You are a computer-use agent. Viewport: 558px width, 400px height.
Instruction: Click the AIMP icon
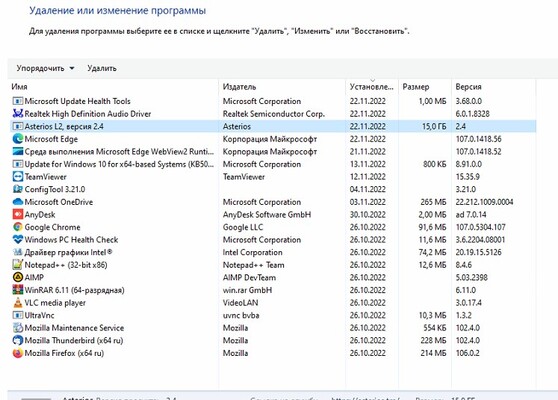pos(17,278)
